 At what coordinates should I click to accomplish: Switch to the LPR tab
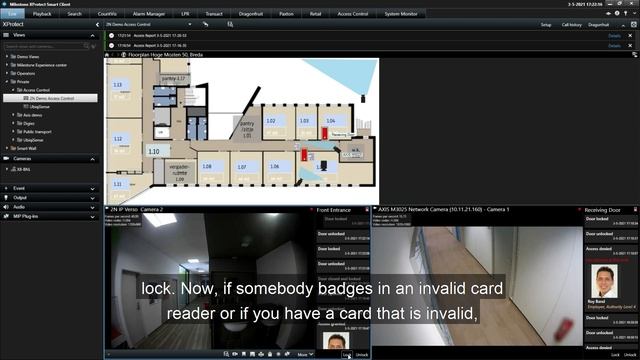pyautogui.click(x=185, y=14)
